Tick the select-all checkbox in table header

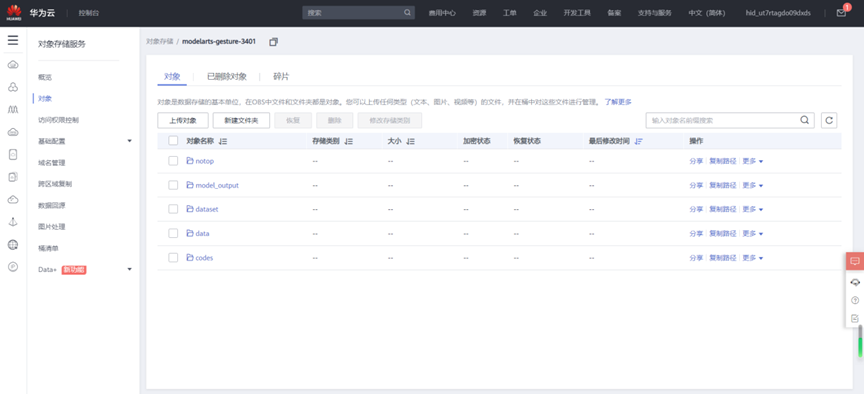[173, 141]
